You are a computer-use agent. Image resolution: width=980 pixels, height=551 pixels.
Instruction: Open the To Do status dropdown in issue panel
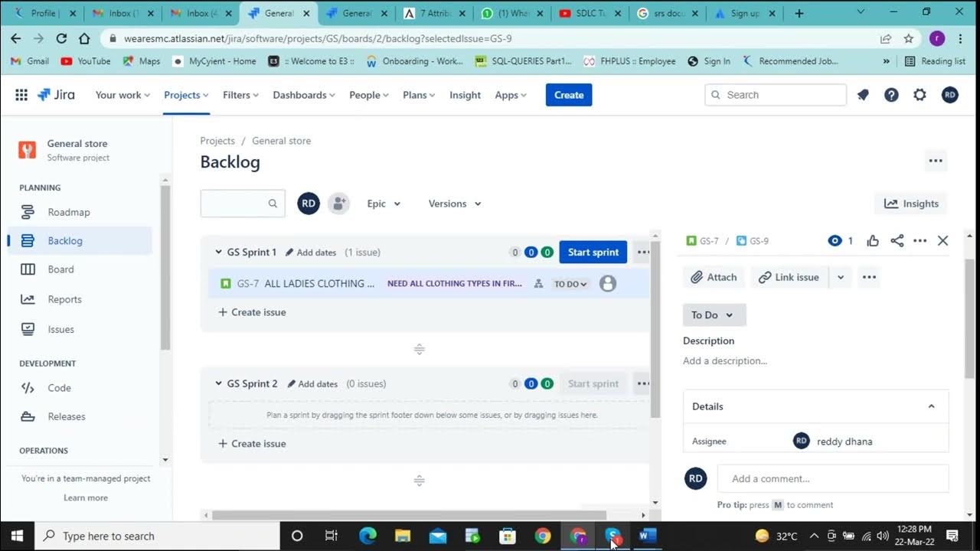click(x=714, y=315)
